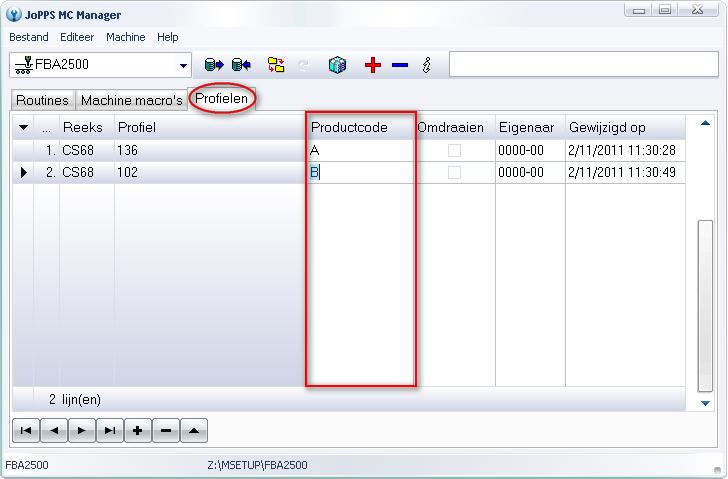728x479 pixels.
Task: Click the yellow folders synchronize icon
Action: coord(276,65)
